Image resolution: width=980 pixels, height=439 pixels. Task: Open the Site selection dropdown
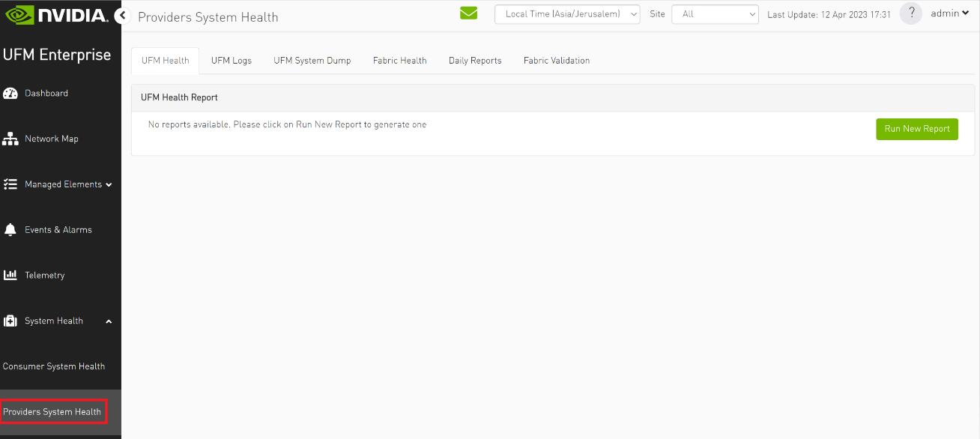click(x=714, y=13)
